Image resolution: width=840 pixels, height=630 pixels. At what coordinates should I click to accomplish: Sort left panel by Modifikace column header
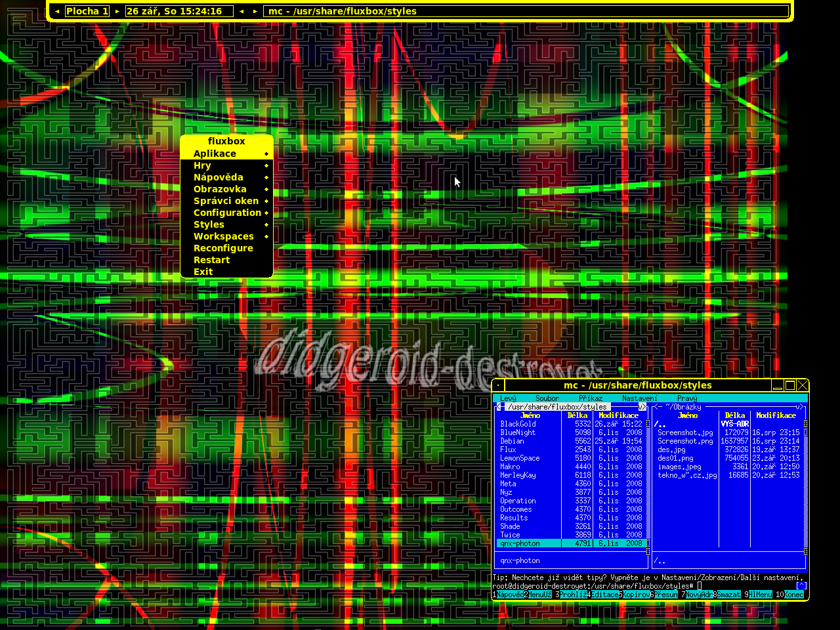point(618,415)
